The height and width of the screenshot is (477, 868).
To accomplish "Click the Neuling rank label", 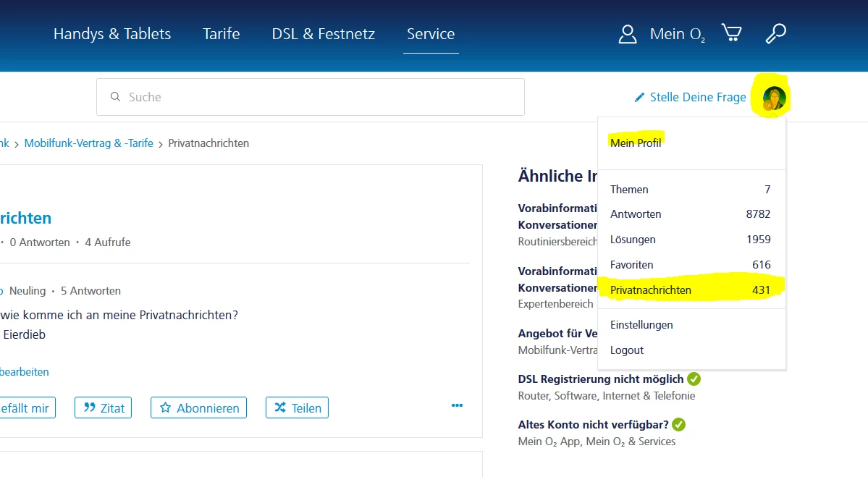I will tap(28, 291).
